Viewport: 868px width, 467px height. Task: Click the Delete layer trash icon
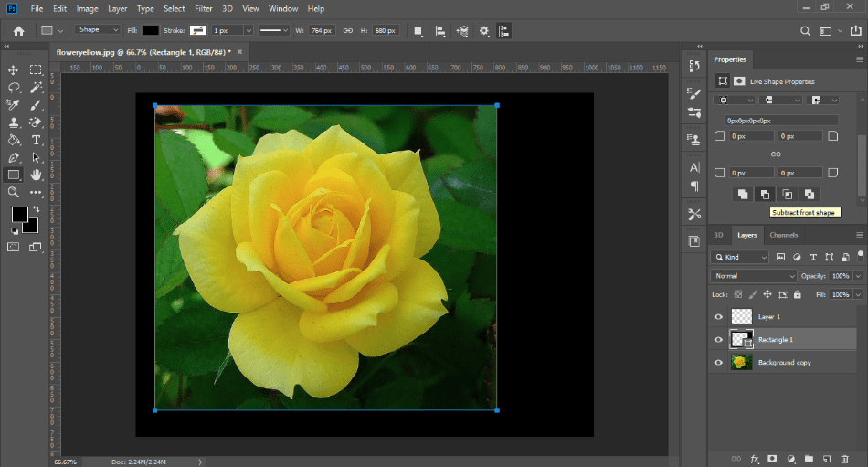844,459
